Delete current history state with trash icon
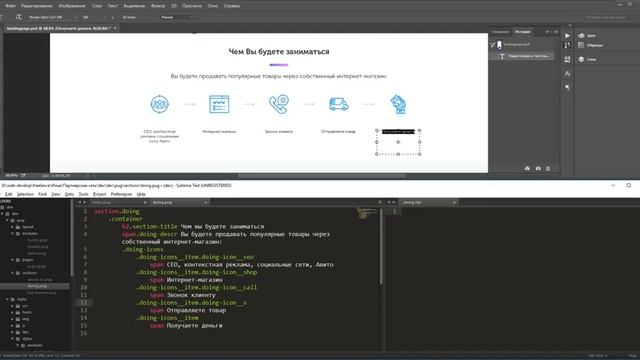Screen dimensions: 640x360 [548, 168]
